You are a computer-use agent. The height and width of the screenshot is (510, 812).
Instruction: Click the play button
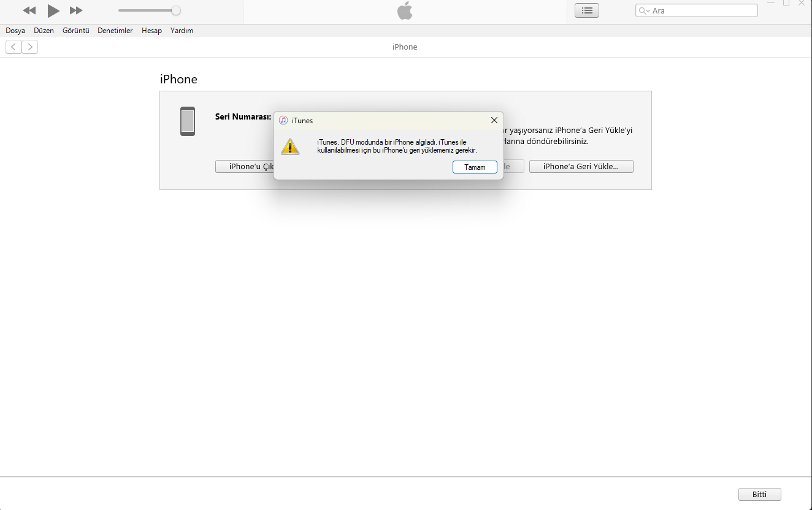click(53, 10)
